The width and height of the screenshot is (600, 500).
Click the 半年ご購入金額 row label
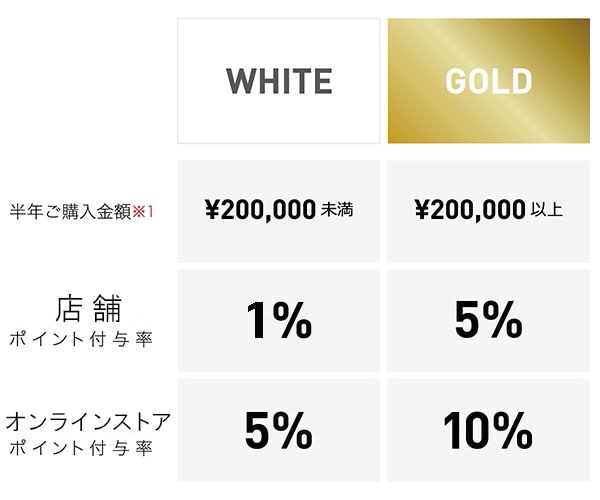71,212
